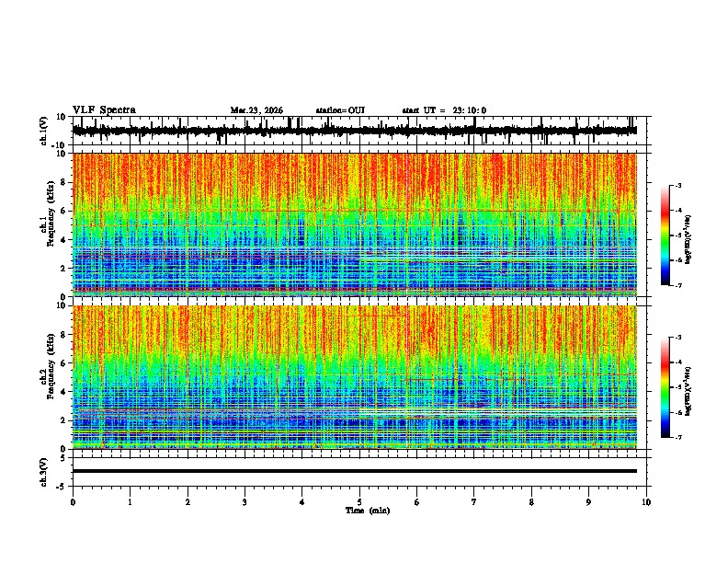Click the ch.1 spectrogram color bar
The image size is (728, 563).
(665, 236)
